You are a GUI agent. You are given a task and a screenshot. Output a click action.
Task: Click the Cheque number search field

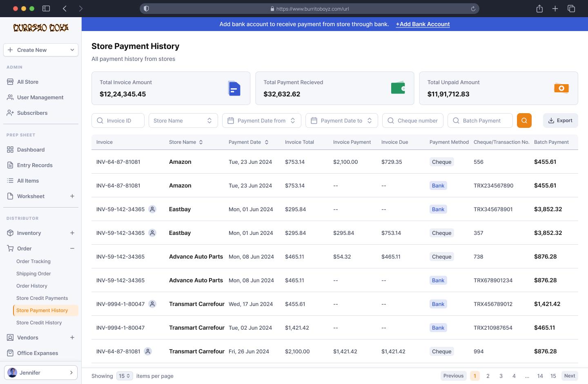tap(413, 121)
